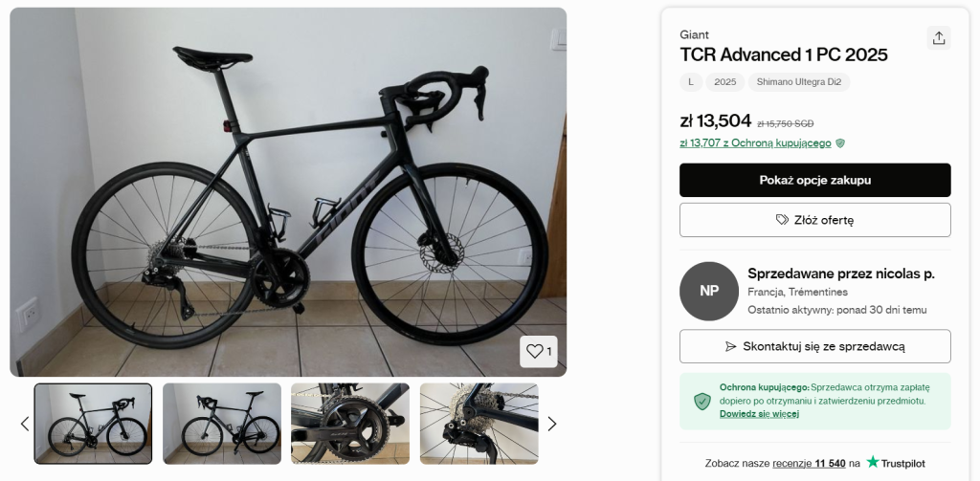Click the green shield icon in protection box
The image size is (980, 481).
click(x=702, y=401)
